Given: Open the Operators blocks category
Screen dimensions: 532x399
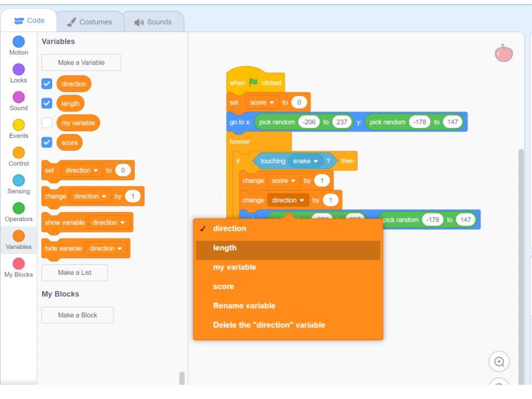Looking at the screenshot, I should pyautogui.click(x=19, y=213).
